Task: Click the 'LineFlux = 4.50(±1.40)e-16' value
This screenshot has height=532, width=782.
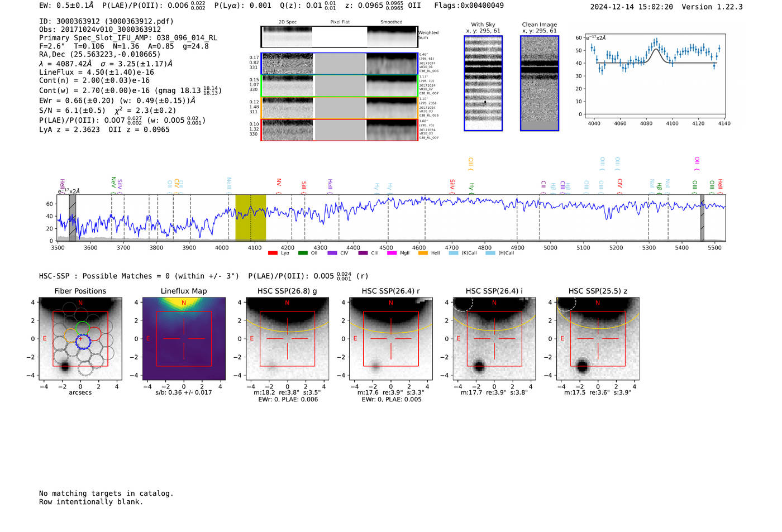Action: (97, 72)
